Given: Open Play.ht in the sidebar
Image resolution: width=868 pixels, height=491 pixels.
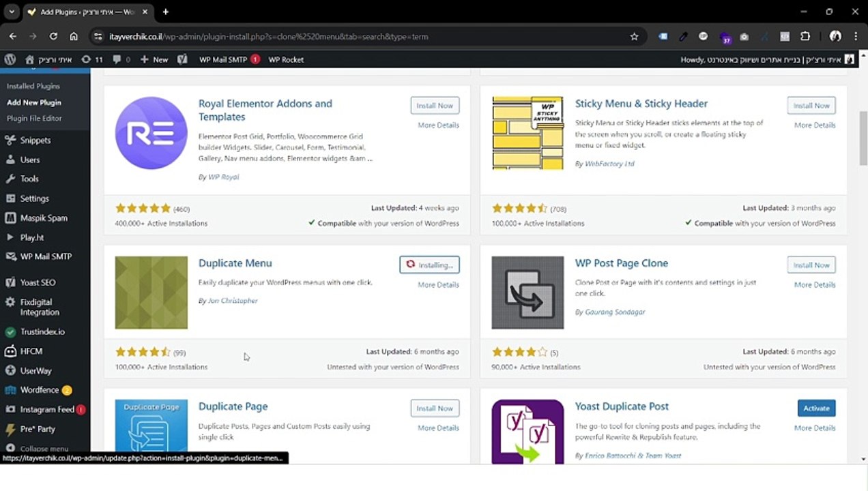Looking at the screenshot, I should pyautogui.click(x=32, y=237).
